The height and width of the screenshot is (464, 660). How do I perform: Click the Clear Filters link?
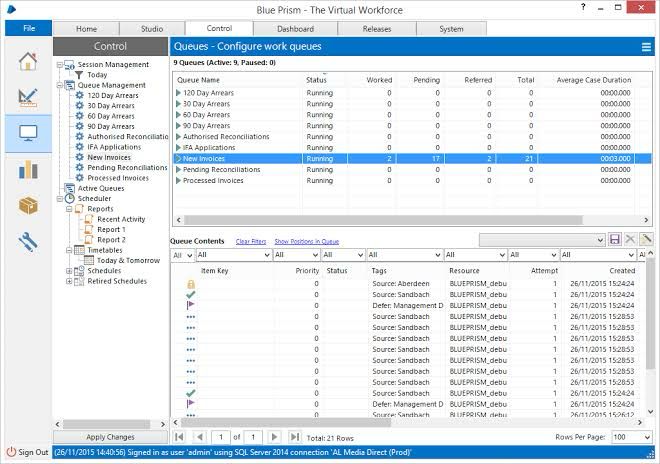[250, 241]
